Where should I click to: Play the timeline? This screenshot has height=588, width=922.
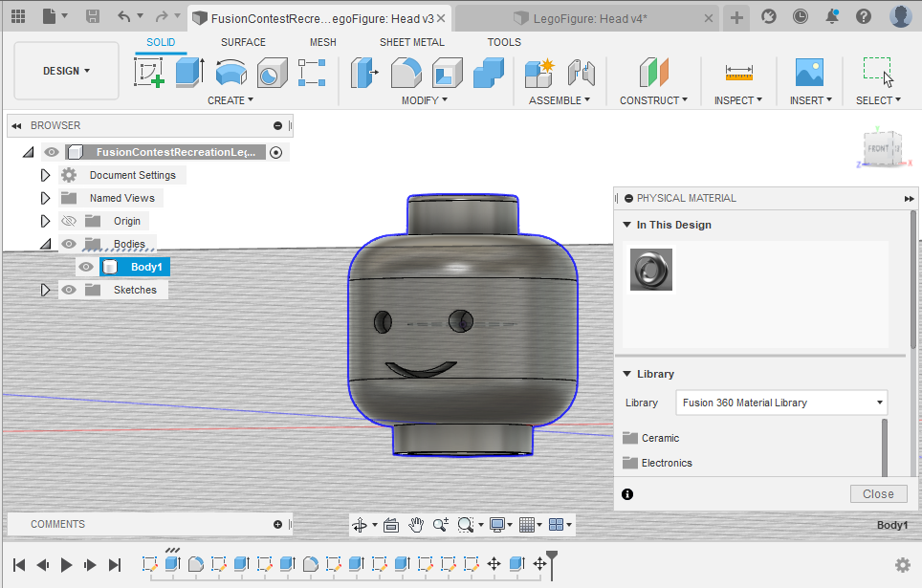click(66, 565)
